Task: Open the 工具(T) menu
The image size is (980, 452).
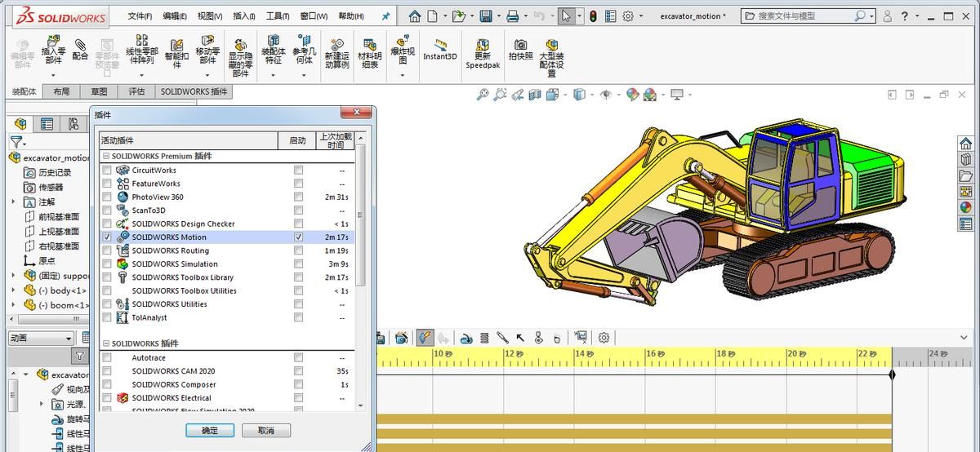Action: click(x=278, y=16)
